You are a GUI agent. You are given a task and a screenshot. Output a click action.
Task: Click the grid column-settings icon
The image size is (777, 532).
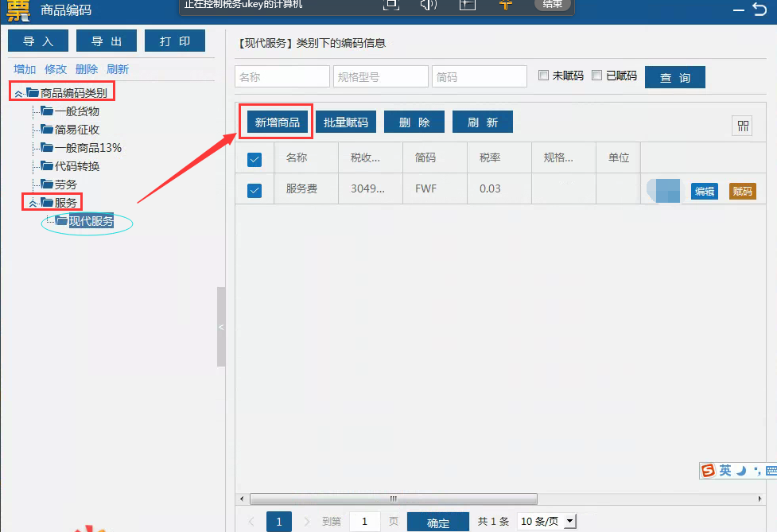click(743, 126)
